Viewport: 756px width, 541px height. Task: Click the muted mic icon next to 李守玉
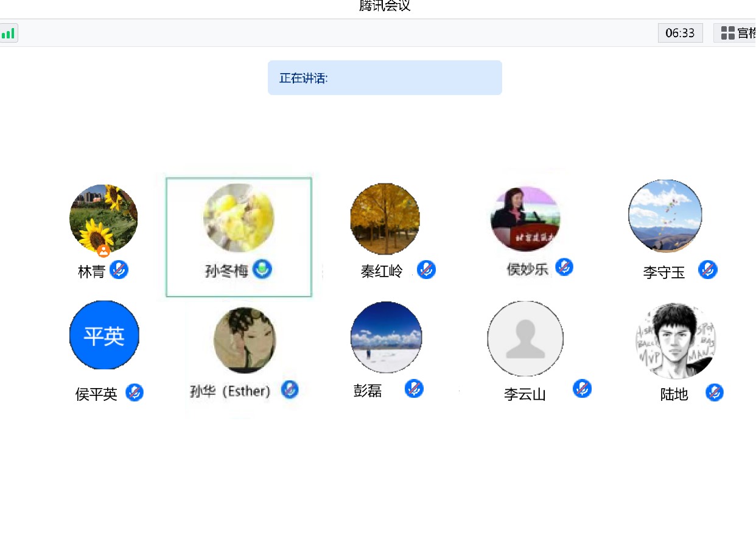(x=707, y=269)
